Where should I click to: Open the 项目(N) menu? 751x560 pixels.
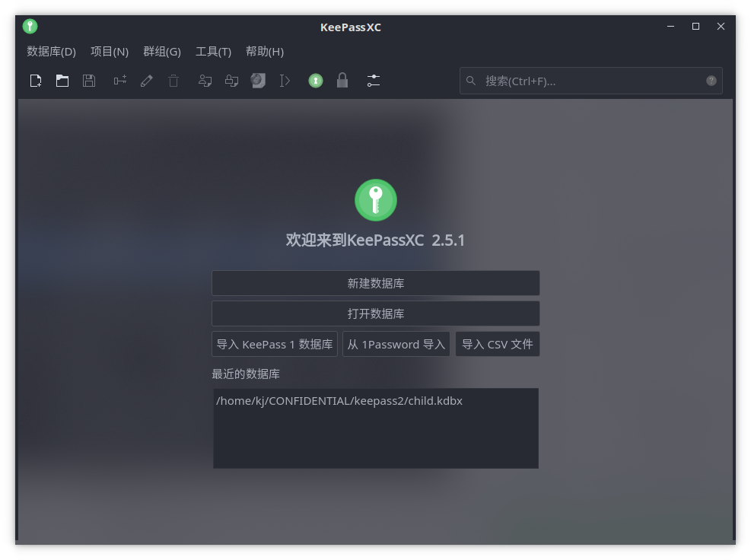[x=110, y=52]
